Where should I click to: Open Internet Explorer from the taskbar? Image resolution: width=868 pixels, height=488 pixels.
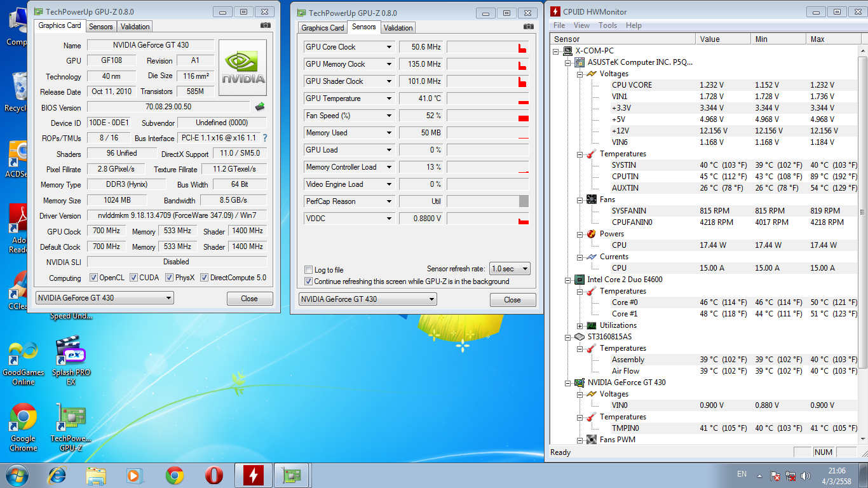tap(58, 475)
